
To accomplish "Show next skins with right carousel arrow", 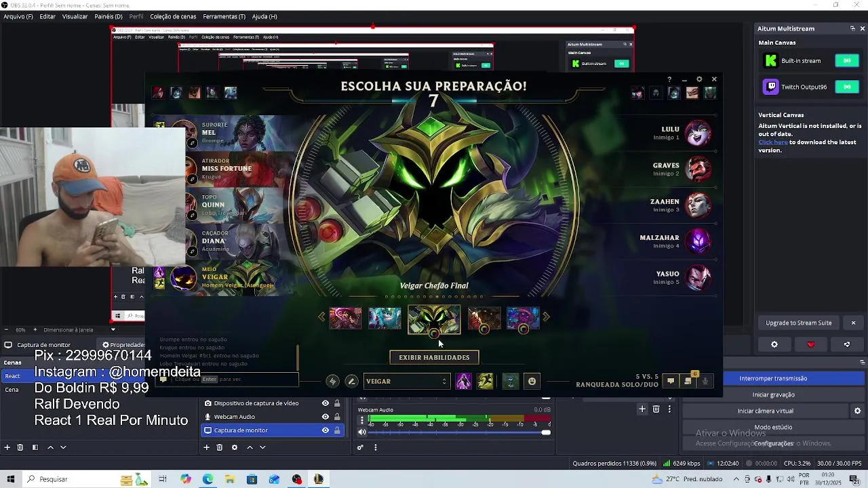I will tap(547, 317).
